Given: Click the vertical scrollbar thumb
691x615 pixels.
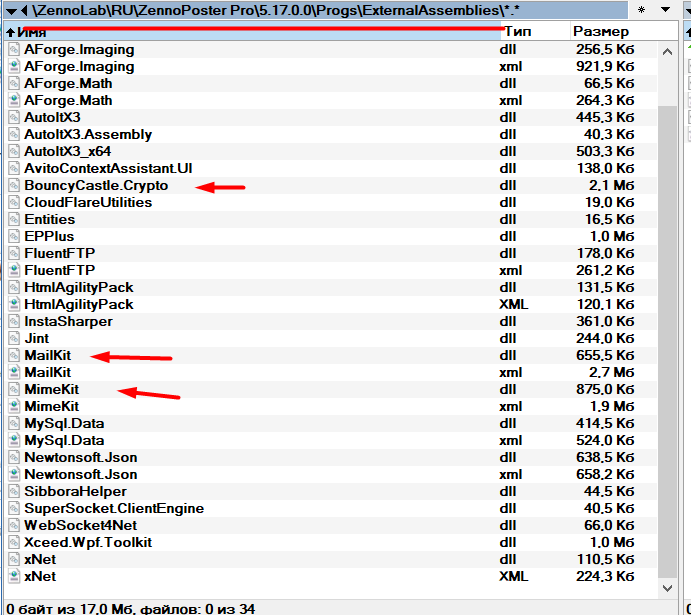Looking at the screenshot, I should coord(667,341).
